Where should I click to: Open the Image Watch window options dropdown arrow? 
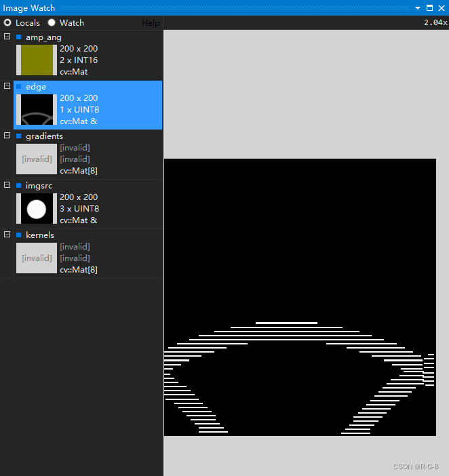pos(418,8)
